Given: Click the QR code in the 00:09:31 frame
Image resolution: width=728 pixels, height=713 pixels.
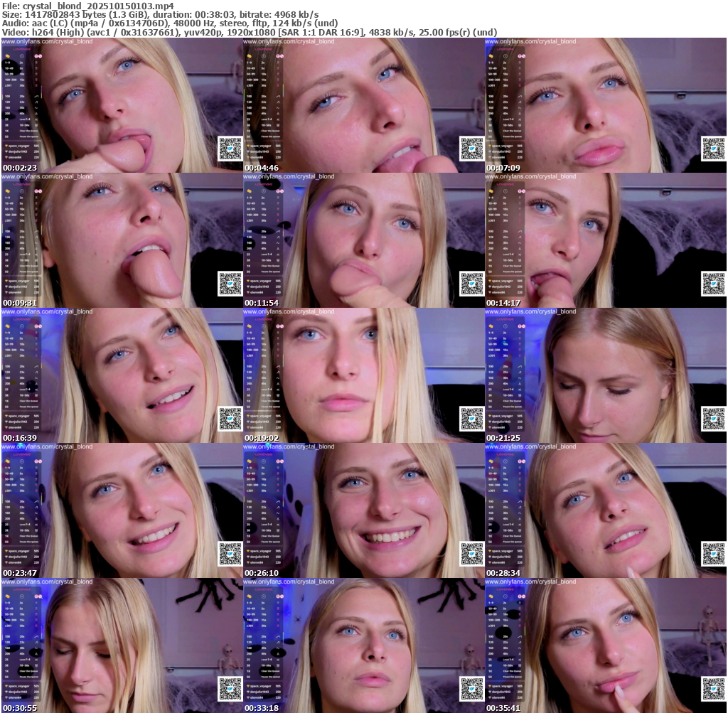Looking at the screenshot, I should coord(230,284).
